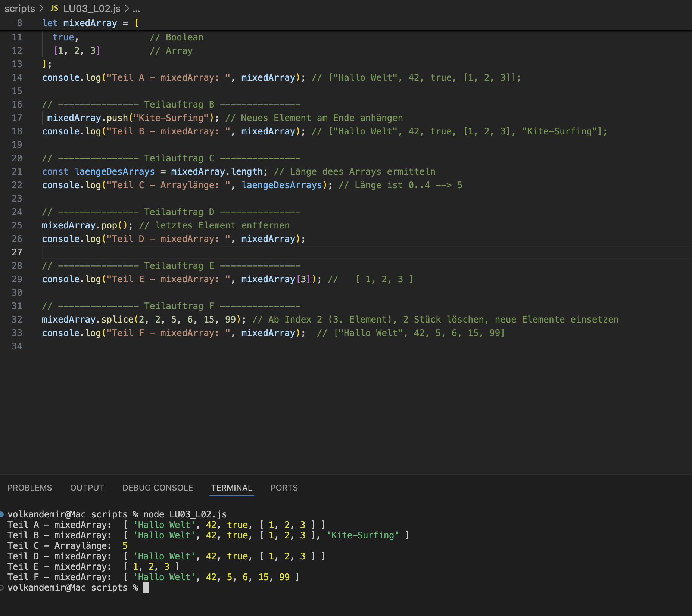692x616 pixels.
Task: Click the grey prompt decoration circle in terminal
Action: (x=2, y=588)
